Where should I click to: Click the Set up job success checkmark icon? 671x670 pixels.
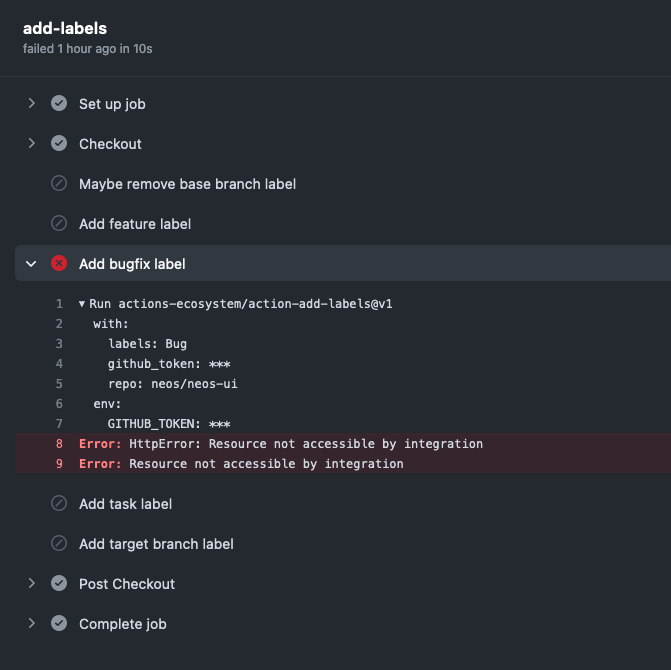coord(59,104)
